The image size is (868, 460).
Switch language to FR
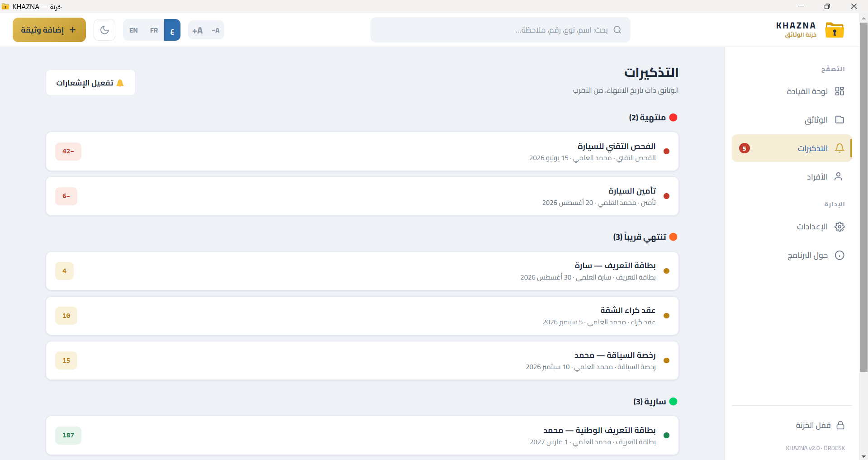[154, 30]
